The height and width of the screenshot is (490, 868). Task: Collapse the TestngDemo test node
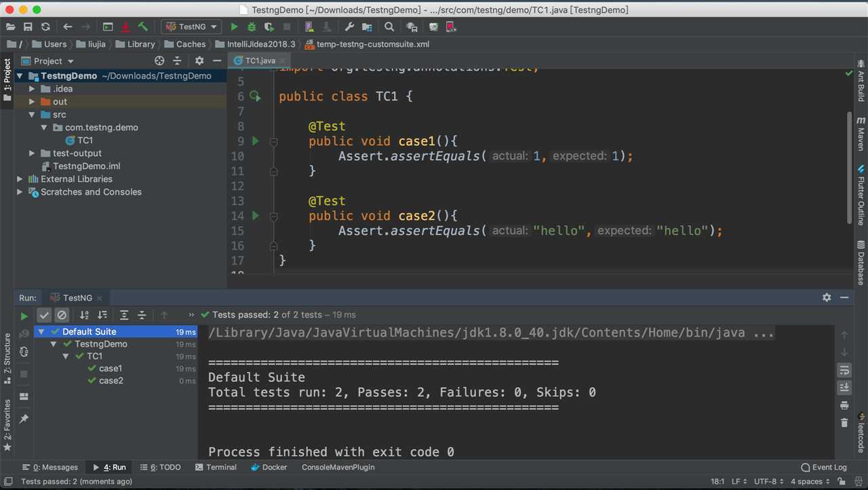(54, 344)
